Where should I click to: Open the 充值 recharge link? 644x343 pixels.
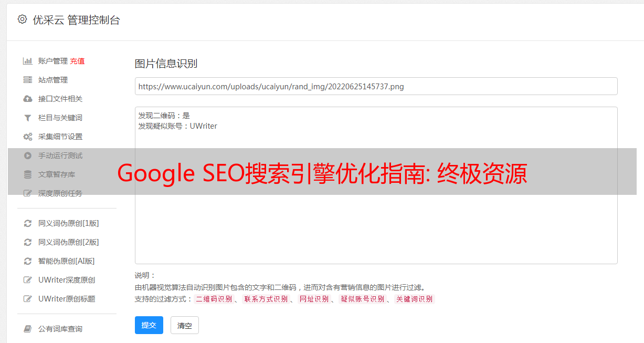pos(77,61)
